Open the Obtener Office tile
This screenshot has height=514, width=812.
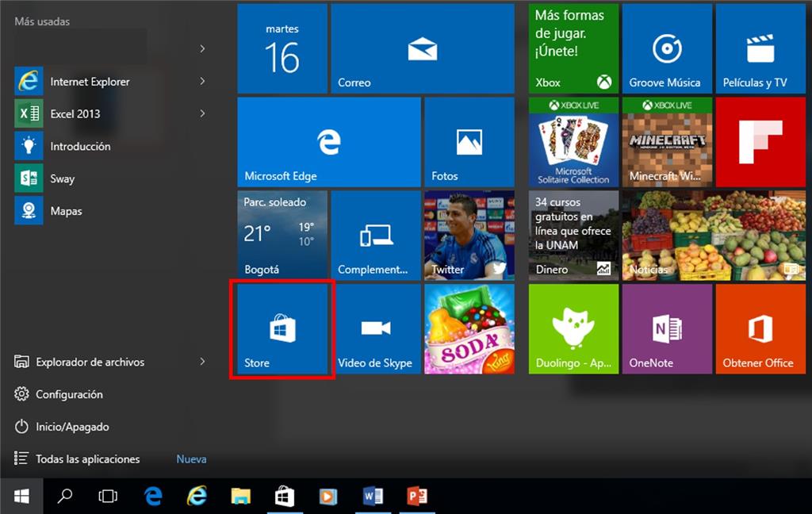pyautogui.click(x=760, y=329)
